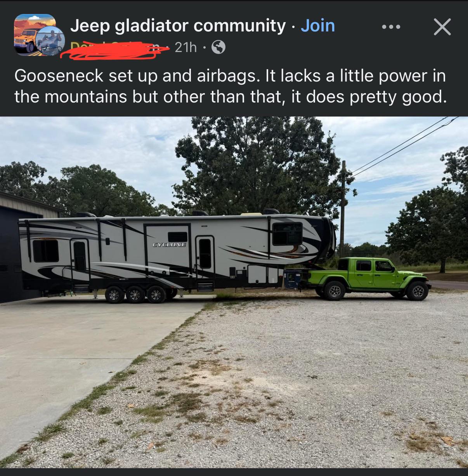Tap the CYCLONE logo on the trailer
The width and height of the screenshot is (468, 476).
(x=169, y=245)
